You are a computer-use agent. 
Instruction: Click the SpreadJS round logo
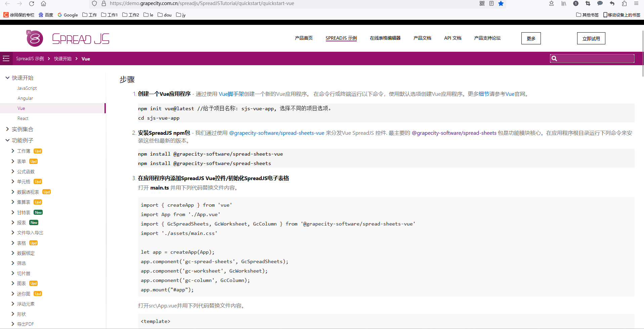tap(35, 38)
